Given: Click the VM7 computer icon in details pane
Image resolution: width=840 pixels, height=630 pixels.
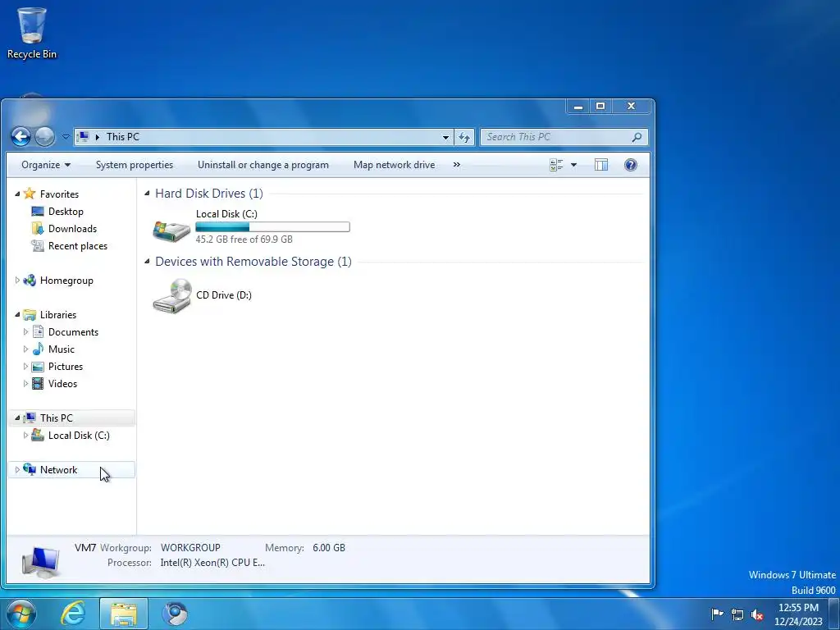Looking at the screenshot, I should coord(41,561).
